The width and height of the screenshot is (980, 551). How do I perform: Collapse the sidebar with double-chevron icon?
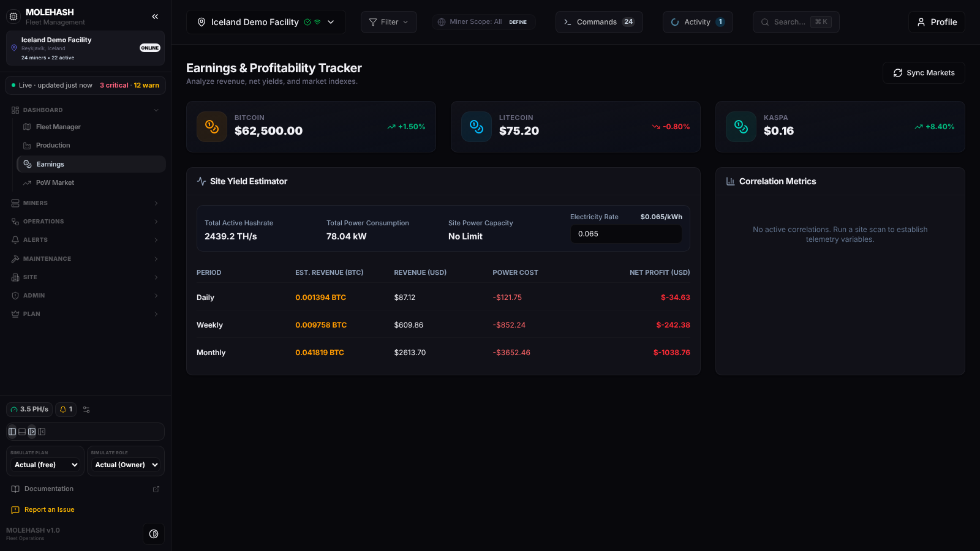[x=155, y=17]
